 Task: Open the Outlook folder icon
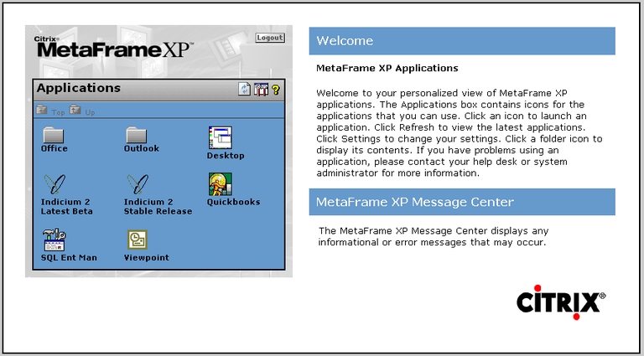coord(136,135)
